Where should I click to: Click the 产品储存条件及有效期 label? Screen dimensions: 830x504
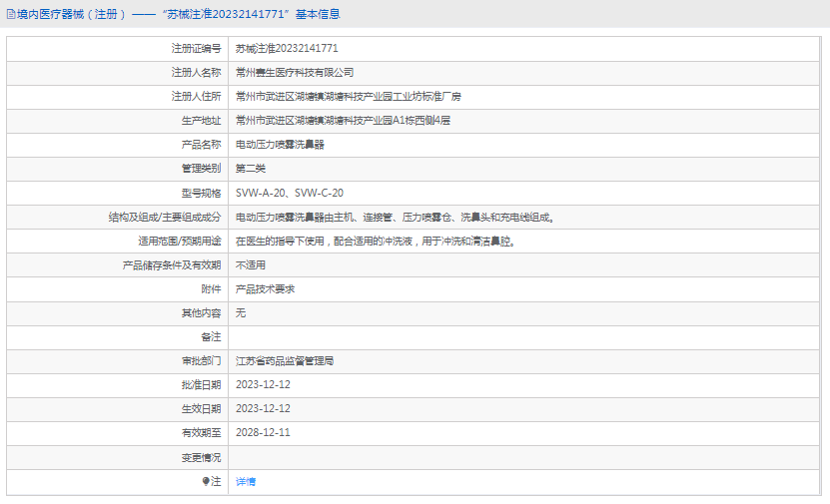(x=172, y=264)
